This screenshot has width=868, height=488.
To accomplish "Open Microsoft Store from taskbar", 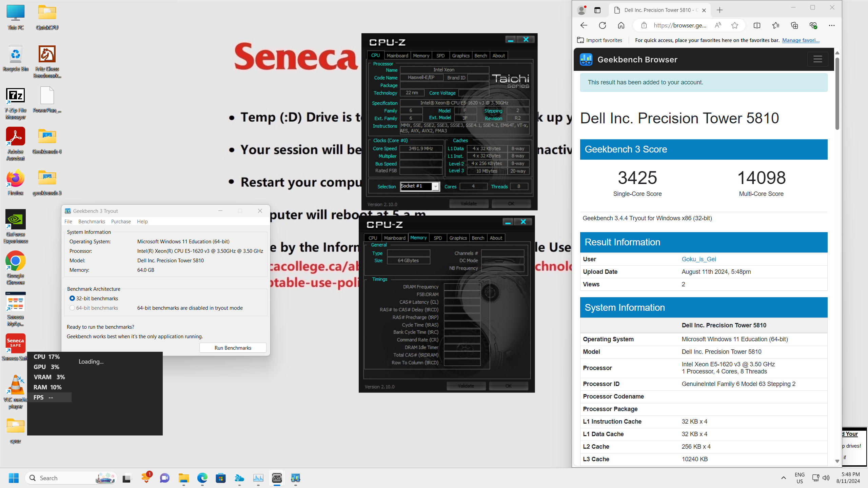I will click(x=221, y=478).
